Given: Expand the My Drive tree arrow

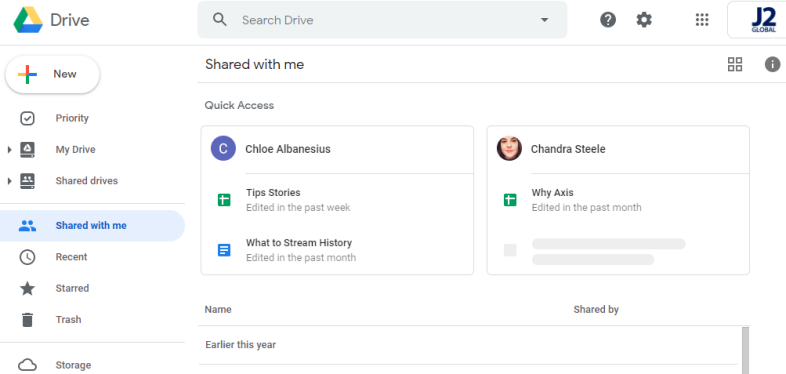Looking at the screenshot, I should tap(9, 149).
